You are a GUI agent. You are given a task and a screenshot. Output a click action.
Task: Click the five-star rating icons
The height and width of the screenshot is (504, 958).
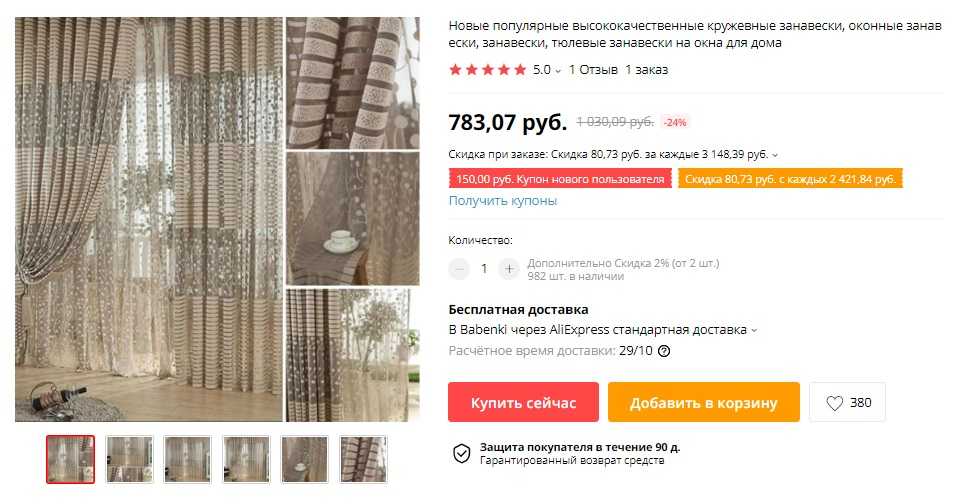pyautogui.click(x=488, y=70)
